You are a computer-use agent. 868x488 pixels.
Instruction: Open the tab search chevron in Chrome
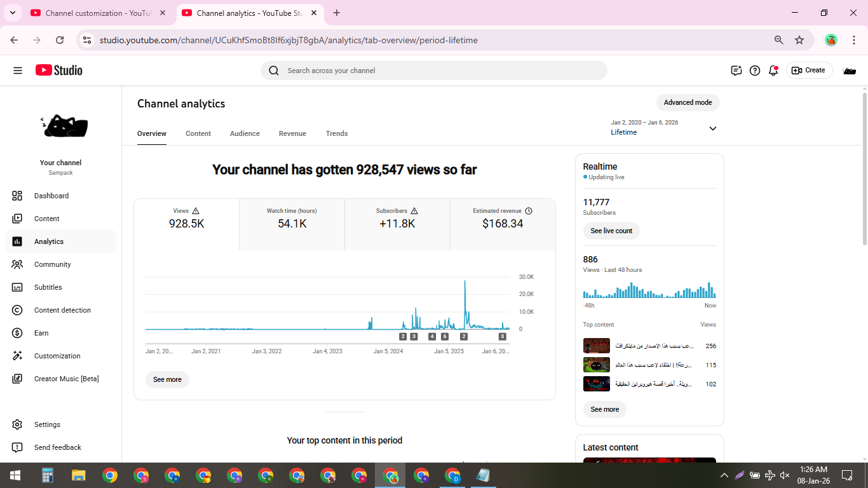(x=13, y=13)
